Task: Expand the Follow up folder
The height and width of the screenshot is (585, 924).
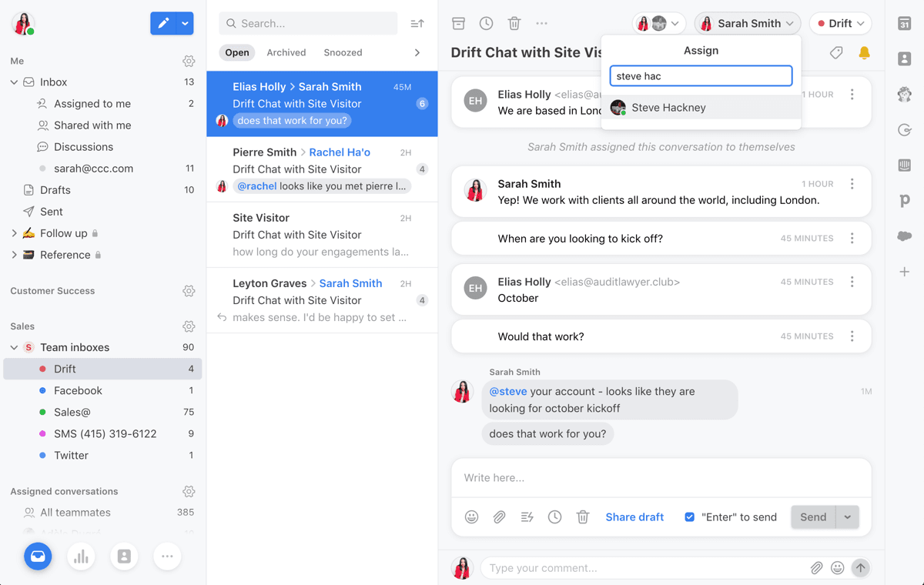Action: click(x=14, y=233)
